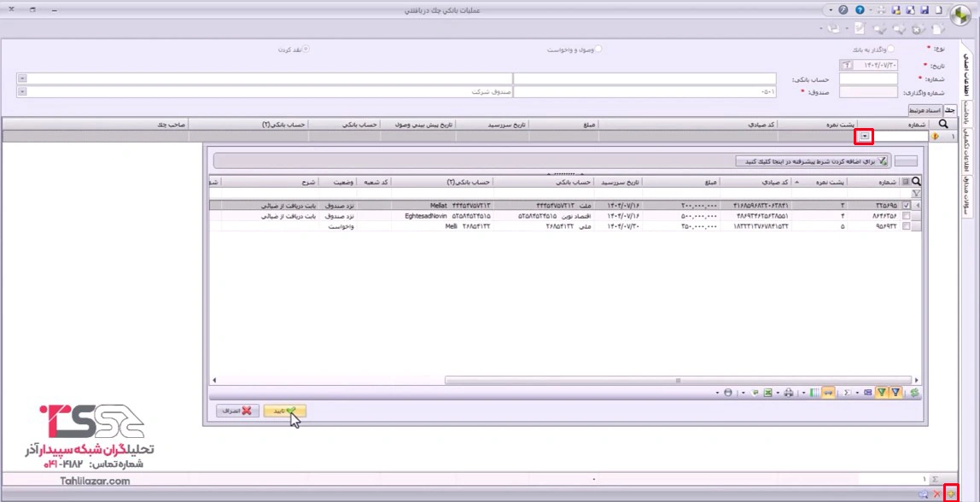Open the cheque number cell dropdown arrow
Viewport: 980px width, 502px height.
(x=866, y=136)
